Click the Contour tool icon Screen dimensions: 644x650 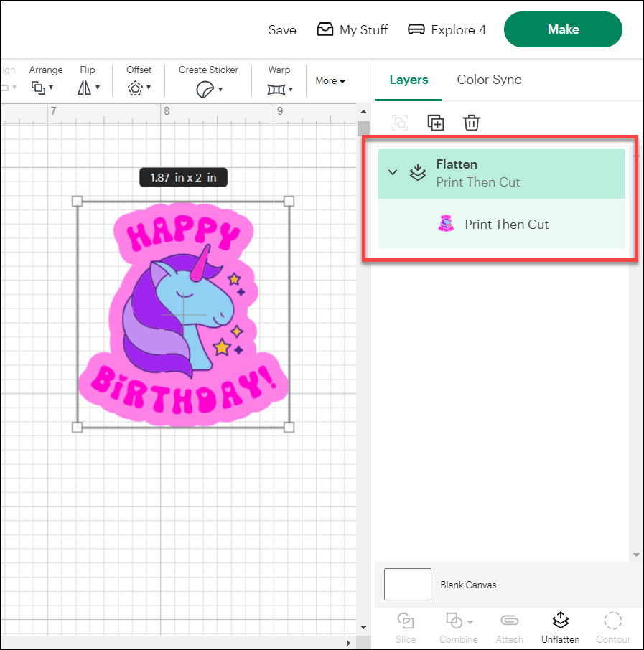tap(612, 621)
